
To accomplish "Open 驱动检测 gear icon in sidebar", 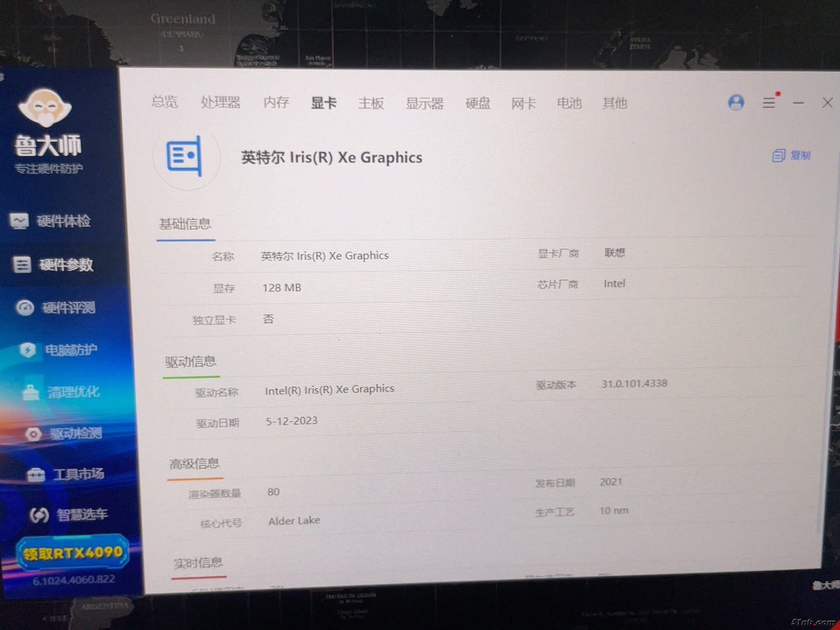I will (34, 433).
